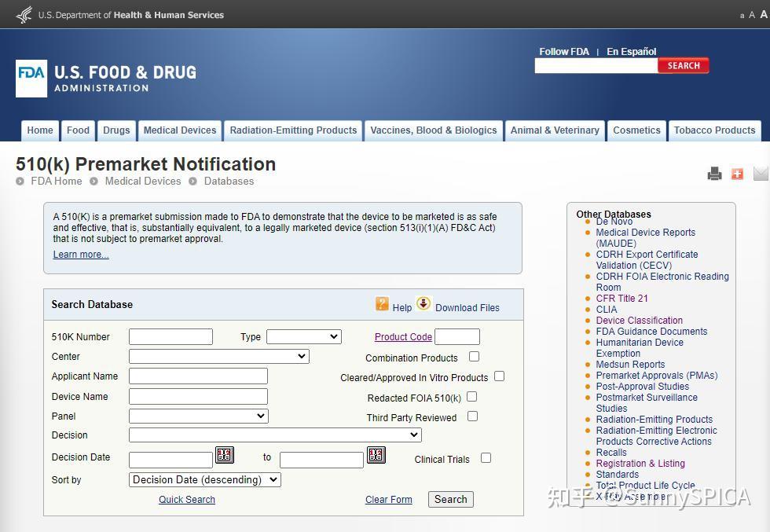Switch to the Drugs tab
The width and height of the screenshot is (770, 532).
(x=116, y=130)
